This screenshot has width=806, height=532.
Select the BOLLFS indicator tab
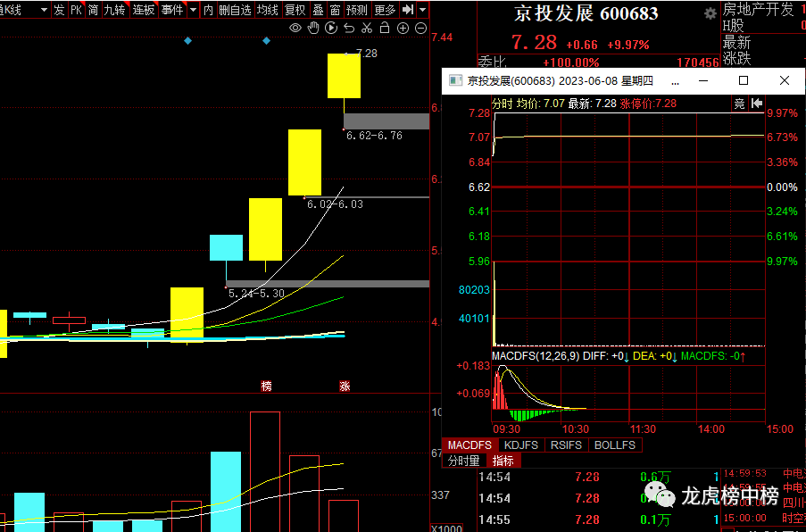pyautogui.click(x=615, y=445)
